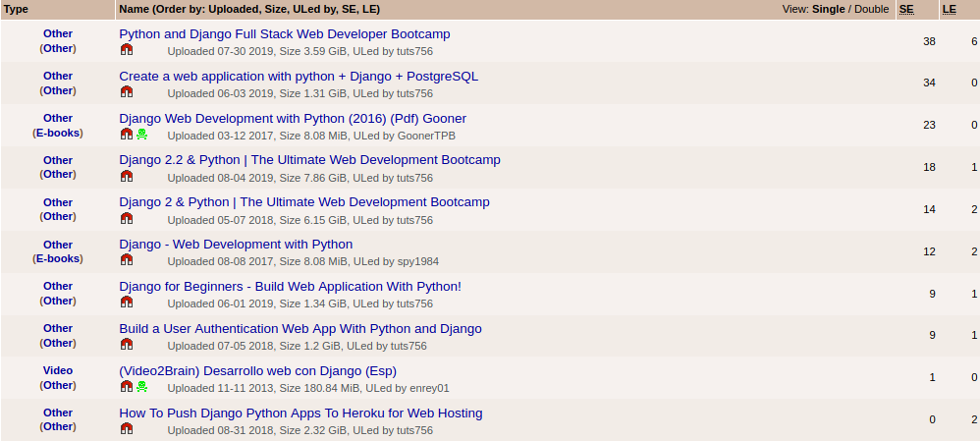Click seeders count 34
980x441 pixels.
tap(929, 83)
